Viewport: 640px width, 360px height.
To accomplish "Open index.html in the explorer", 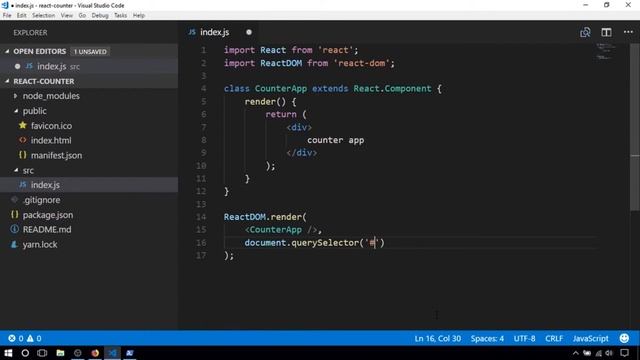I will 89,140.
